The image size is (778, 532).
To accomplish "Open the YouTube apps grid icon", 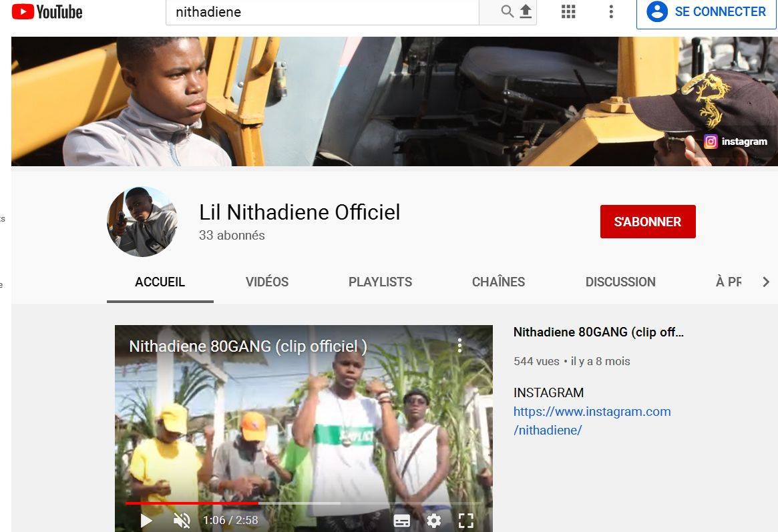I will 568,12.
